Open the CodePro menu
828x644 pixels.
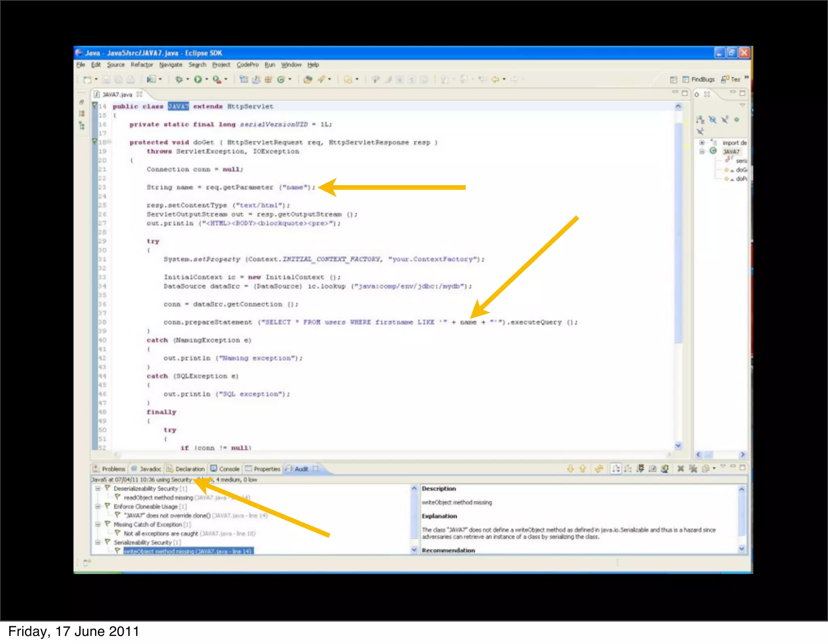pos(247,65)
